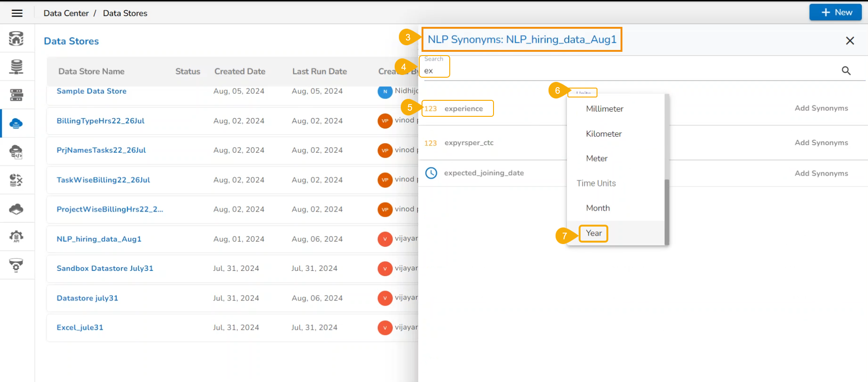Choose Month in Time Units list
This screenshot has height=382, width=868.
coord(597,208)
